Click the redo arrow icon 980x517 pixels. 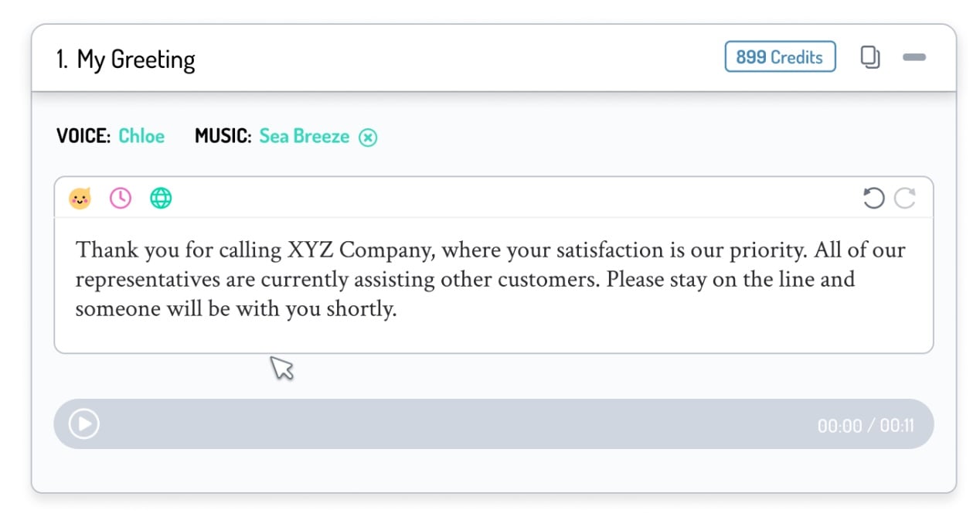click(905, 199)
